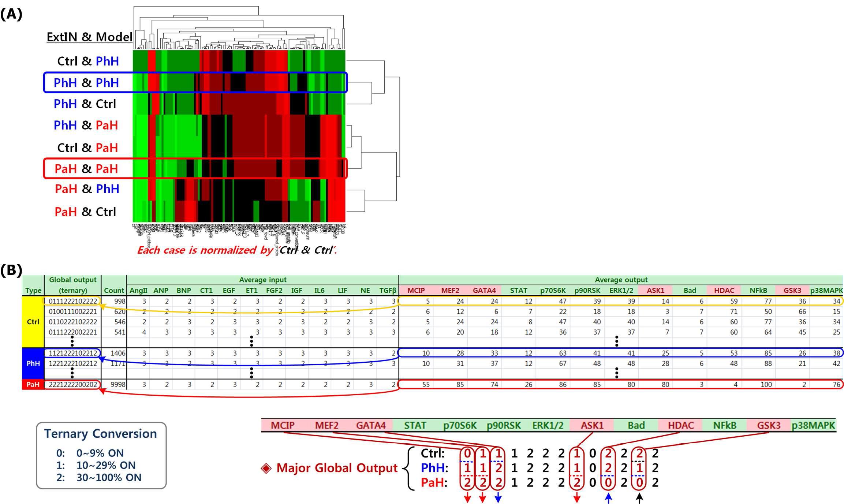
Task: Click the count cell '546'
Action: pyautogui.click(x=120, y=322)
